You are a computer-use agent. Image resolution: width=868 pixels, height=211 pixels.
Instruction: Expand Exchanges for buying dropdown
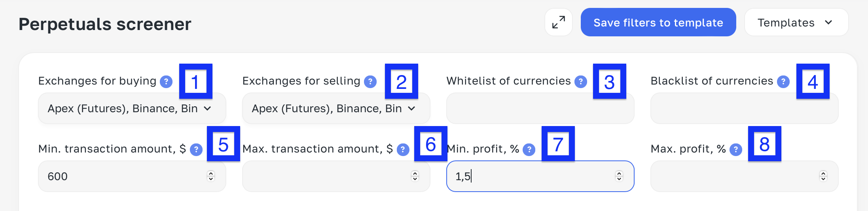click(132, 109)
